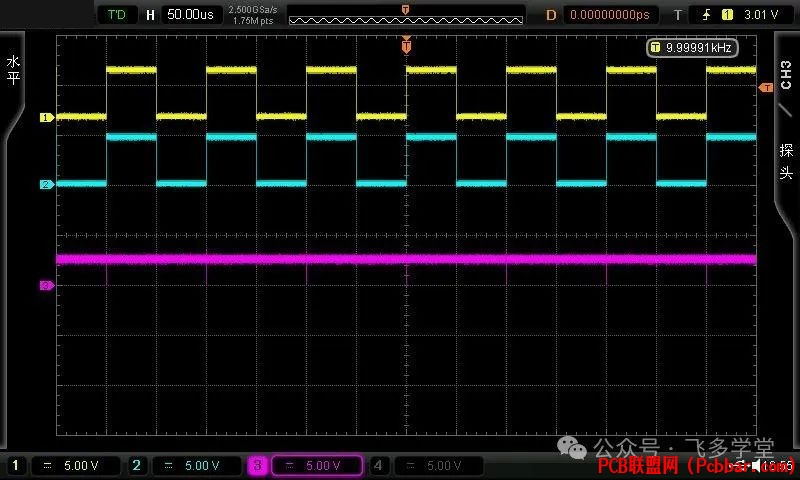Click the T'D trigger status indicator
The image size is (800, 480).
(117, 14)
